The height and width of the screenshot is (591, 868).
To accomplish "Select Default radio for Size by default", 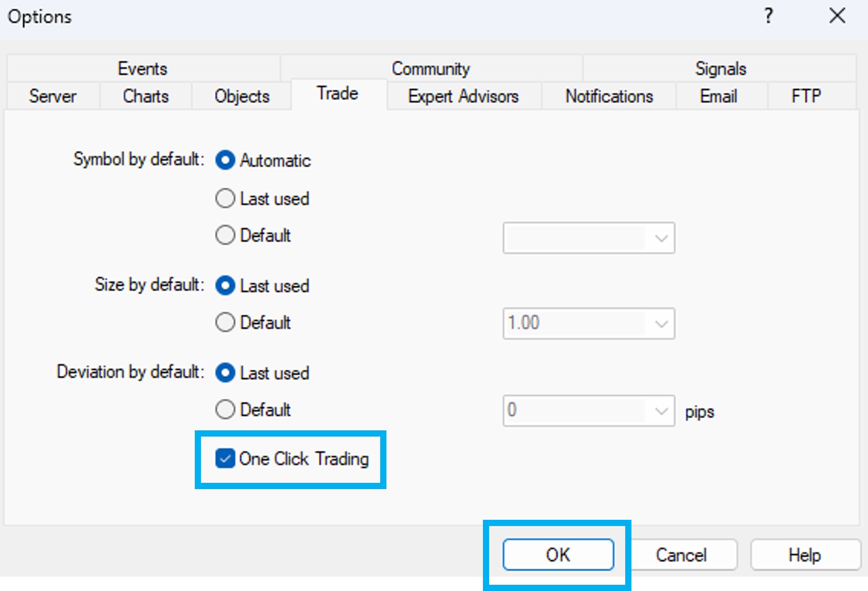I will (x=225, y=322).
